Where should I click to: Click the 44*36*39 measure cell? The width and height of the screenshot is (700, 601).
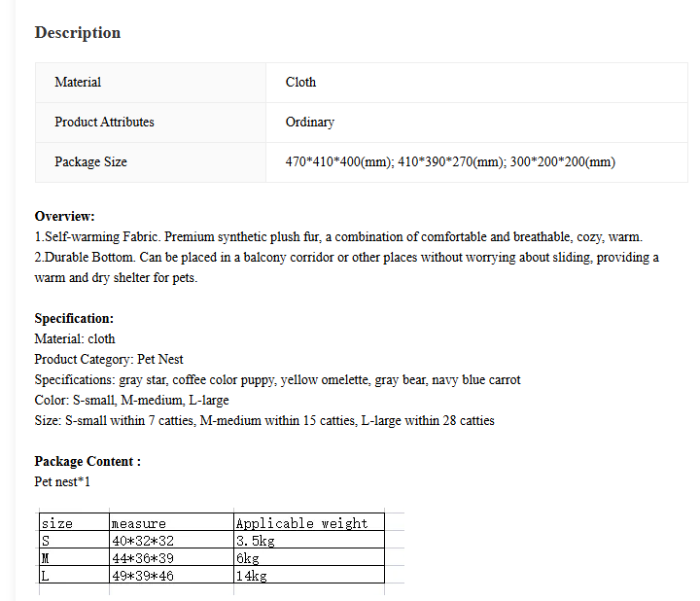pyautogui.click(x=171, y=557)
